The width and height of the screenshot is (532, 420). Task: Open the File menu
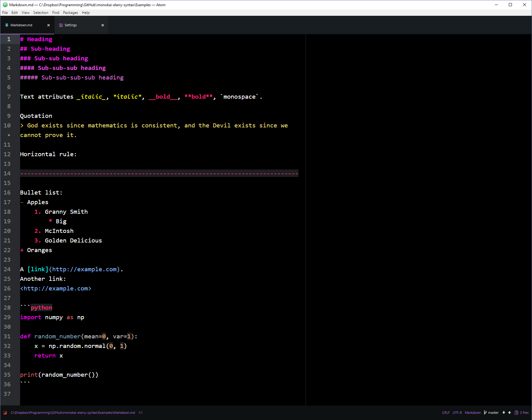pyautogui.click(x=5, y=13)
